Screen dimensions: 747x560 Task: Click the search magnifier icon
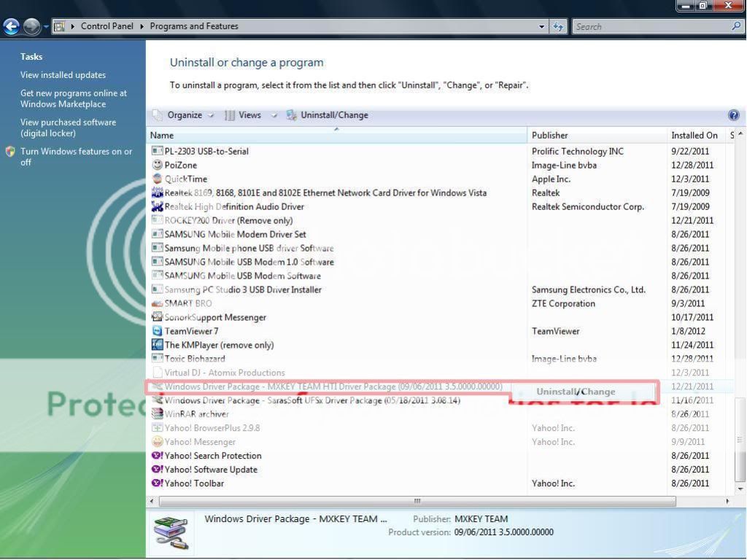coord(736,26)
